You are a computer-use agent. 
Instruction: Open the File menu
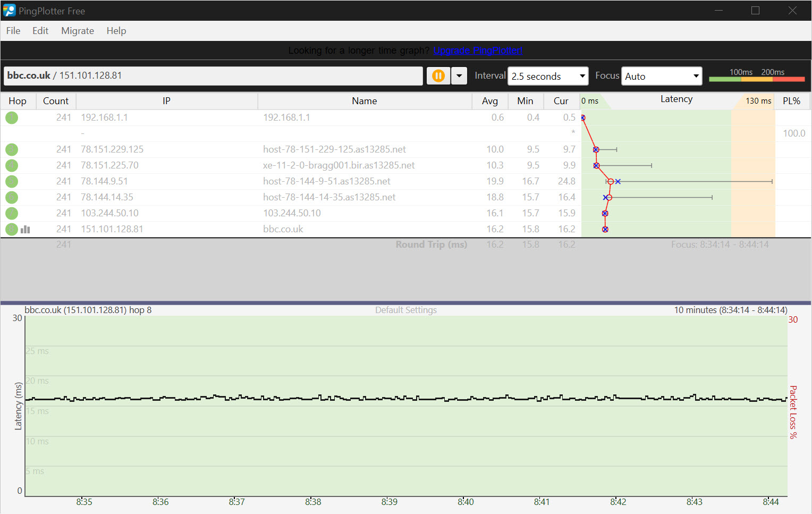pyautogui.click(x=13, y=31)
